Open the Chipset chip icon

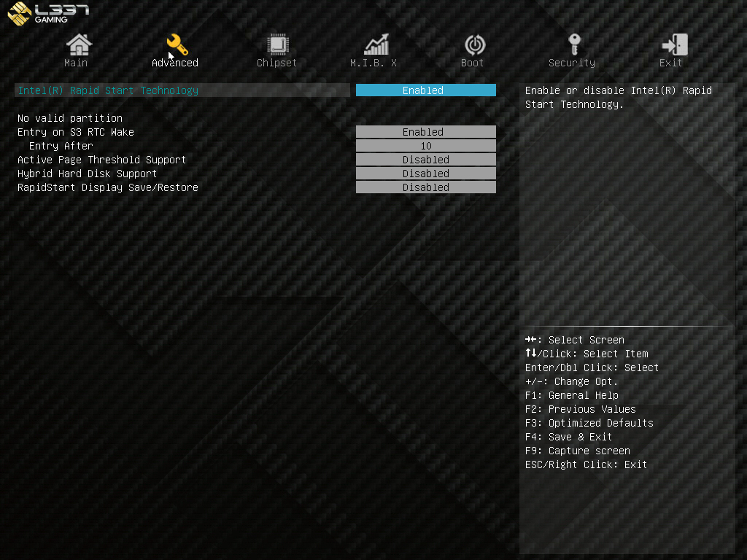[277, 44]
